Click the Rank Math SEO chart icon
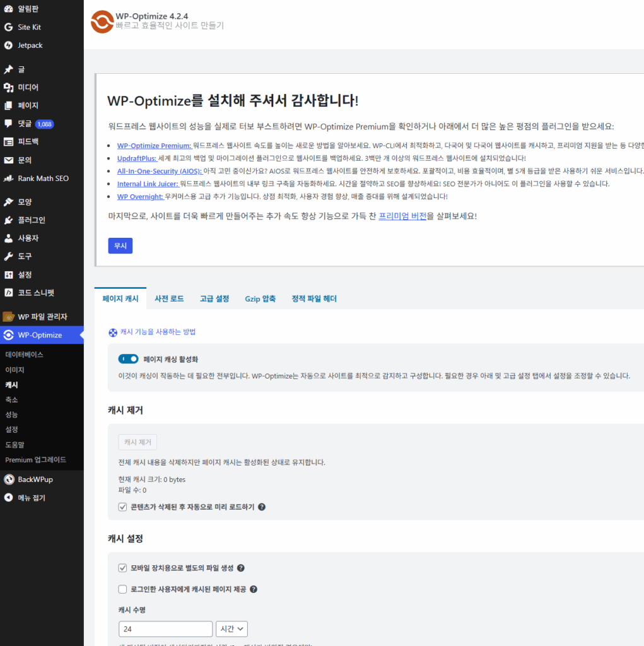 tap(8, 179)
